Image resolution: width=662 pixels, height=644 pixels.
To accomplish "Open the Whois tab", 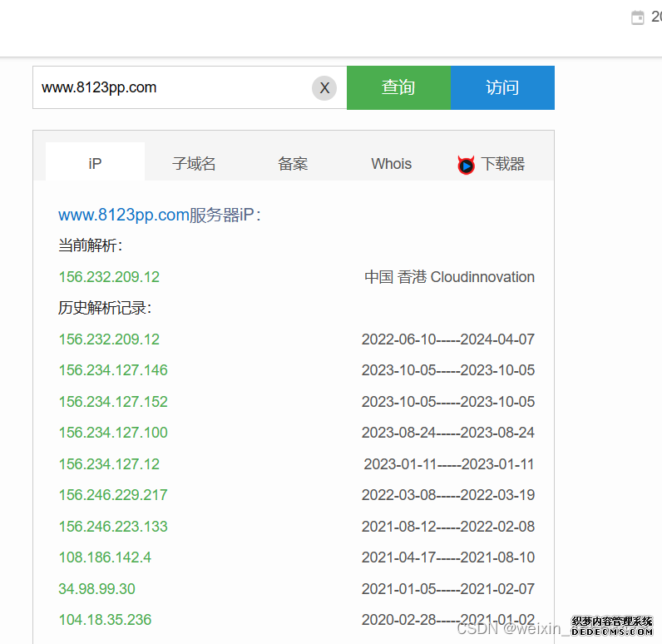I will point(391,164).
